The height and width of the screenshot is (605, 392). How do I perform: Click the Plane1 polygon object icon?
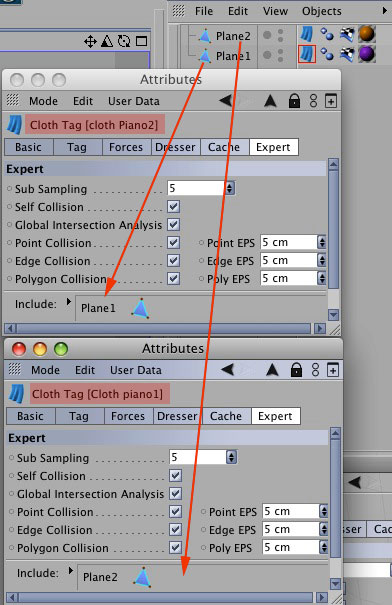coord(205,56)
